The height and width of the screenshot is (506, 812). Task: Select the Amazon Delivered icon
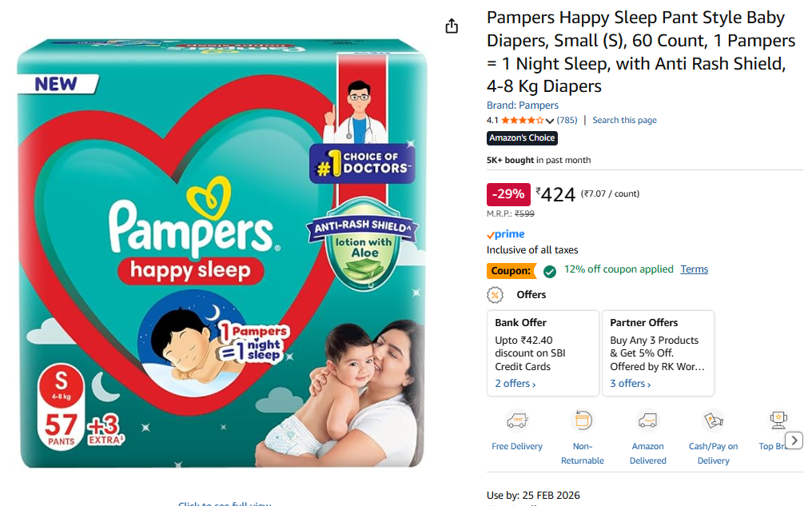tap(647, 420)
